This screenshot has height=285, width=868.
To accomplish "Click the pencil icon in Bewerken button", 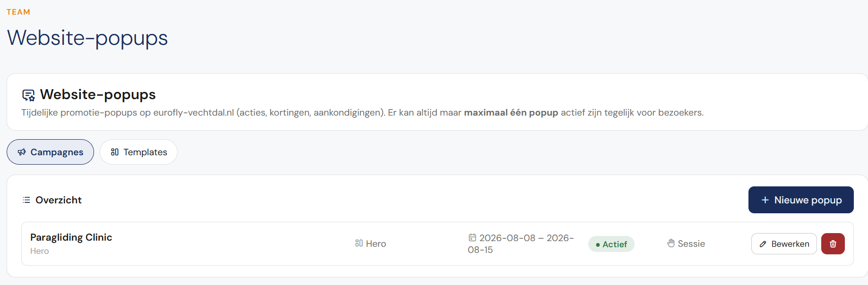I will [x=763, y=244].
